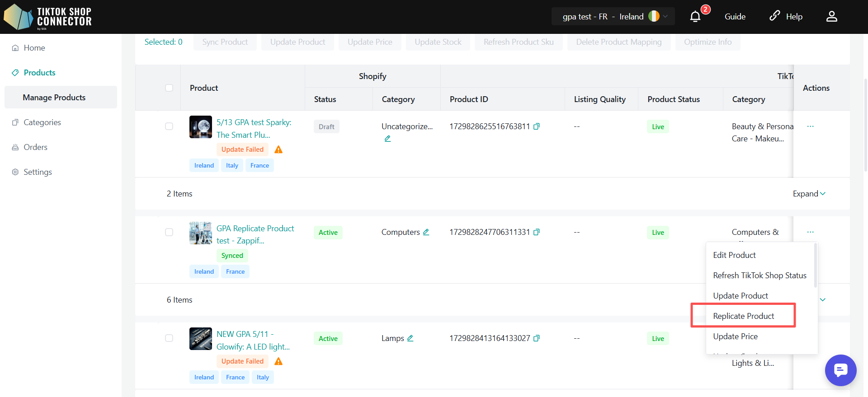Copy product ID 1729828625516763811

(537, 126)
